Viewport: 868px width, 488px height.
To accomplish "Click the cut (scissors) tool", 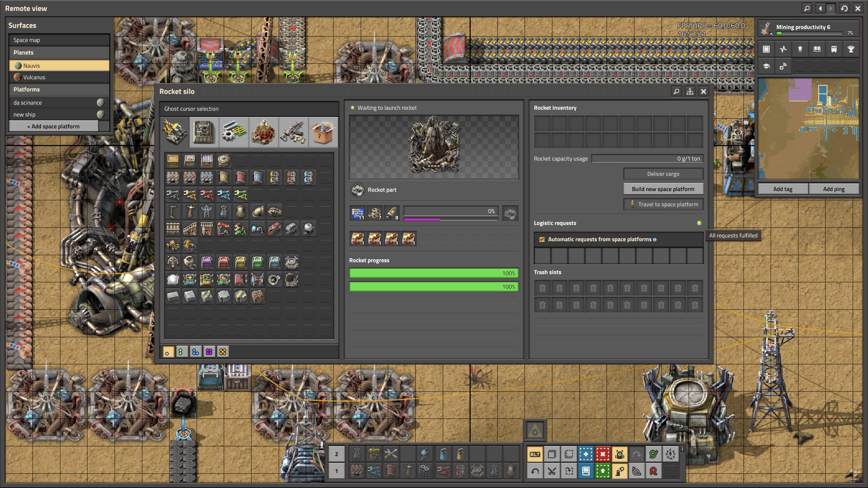I will click(x=552, y=471).
